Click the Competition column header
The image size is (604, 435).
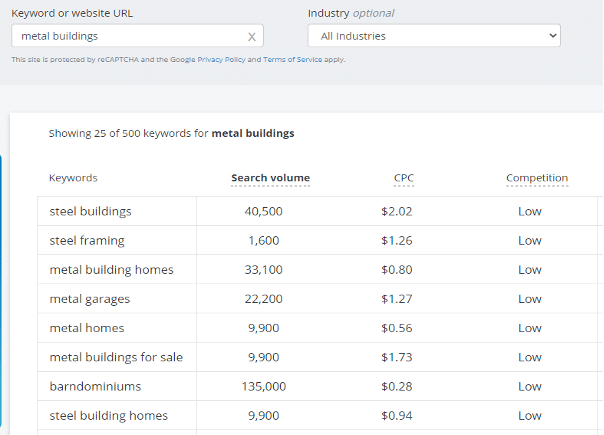tap(536, 178)
